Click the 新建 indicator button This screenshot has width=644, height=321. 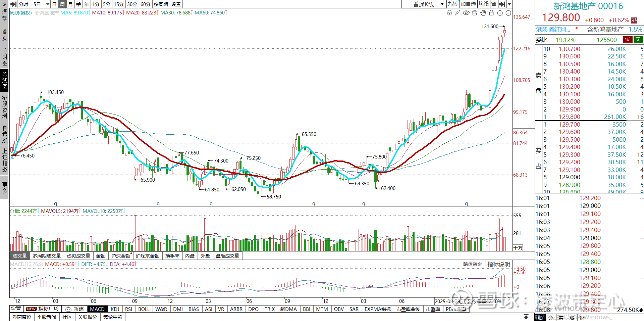[x=74, y=309]
